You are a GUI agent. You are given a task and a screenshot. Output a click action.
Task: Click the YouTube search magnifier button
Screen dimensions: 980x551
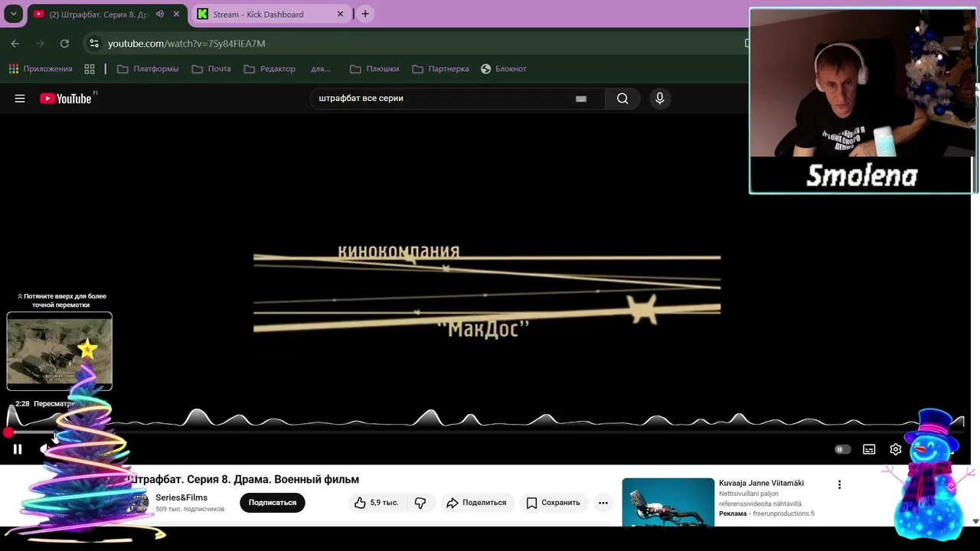tap(622, 98)
